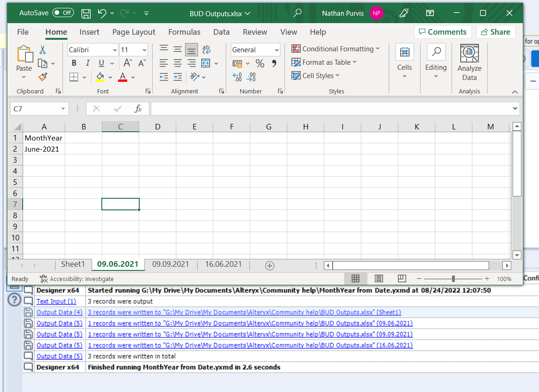Click the Share button
The height and width of the screenshot is (392, 539).
click(496, 32)
